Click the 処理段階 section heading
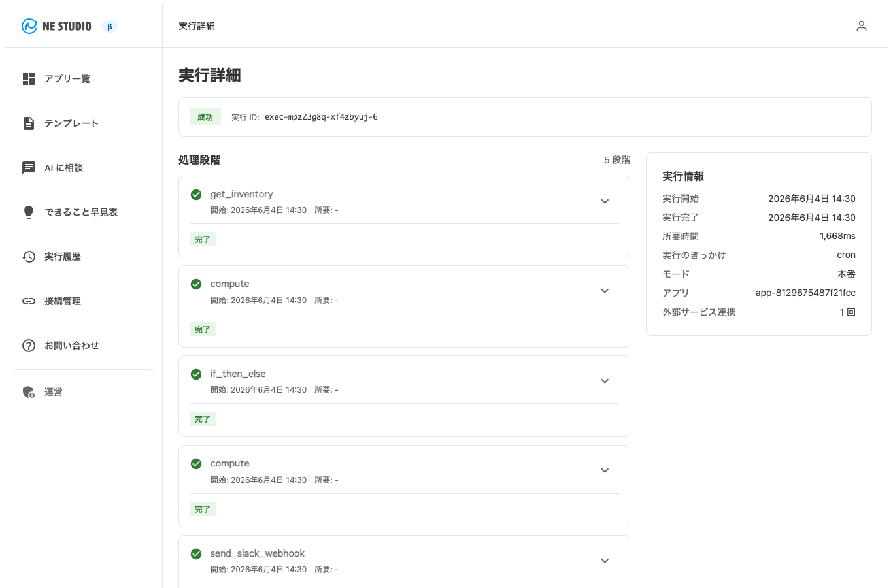Viewport: 893px width, 588px height. click(199, 160)
